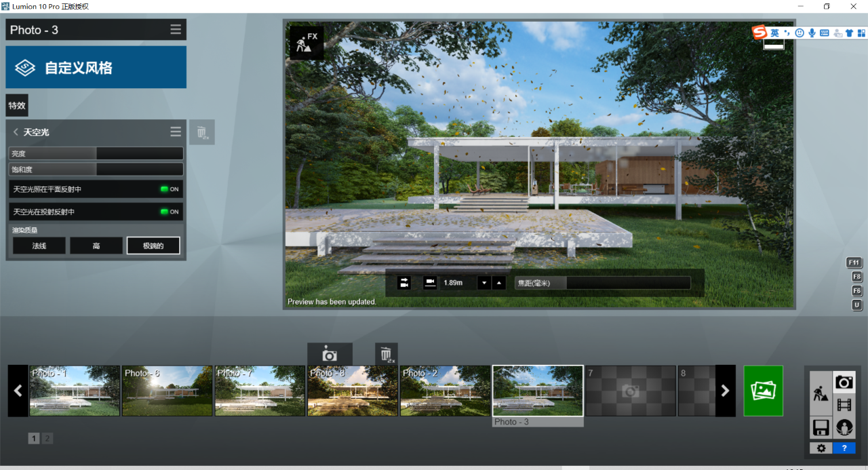868x470 pixels.
Task: Select the Photo - 7 thumbnail
Action: pyautogui.click(x=260, y=391)
